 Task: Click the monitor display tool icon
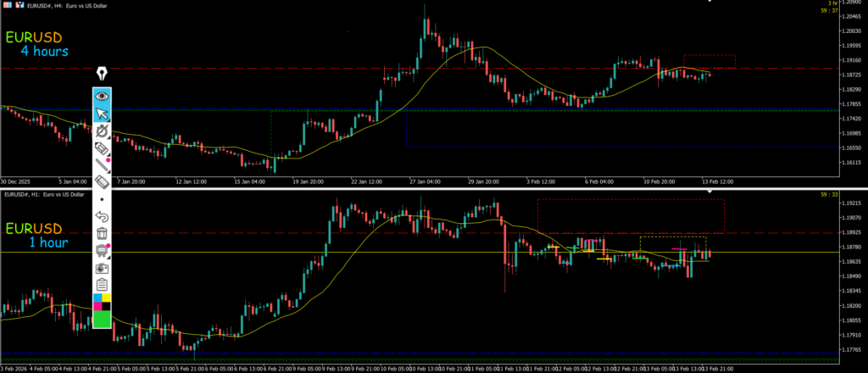click(102, 250)
